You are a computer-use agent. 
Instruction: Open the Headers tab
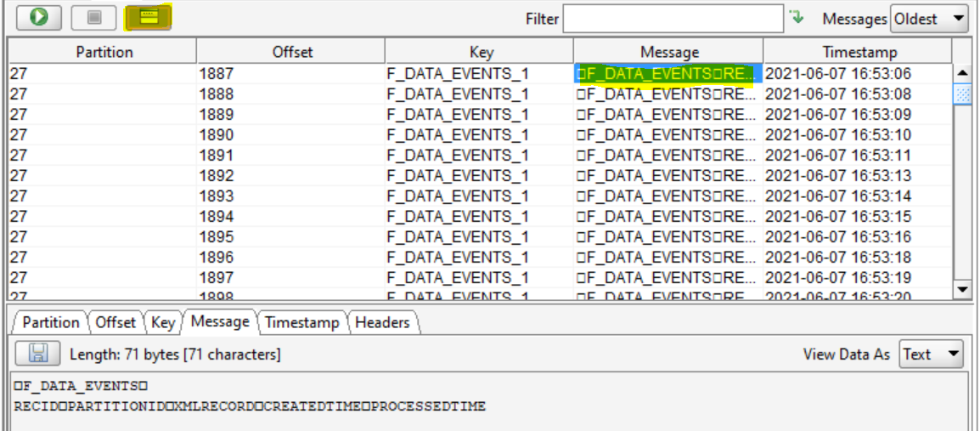tap(381, 322)
